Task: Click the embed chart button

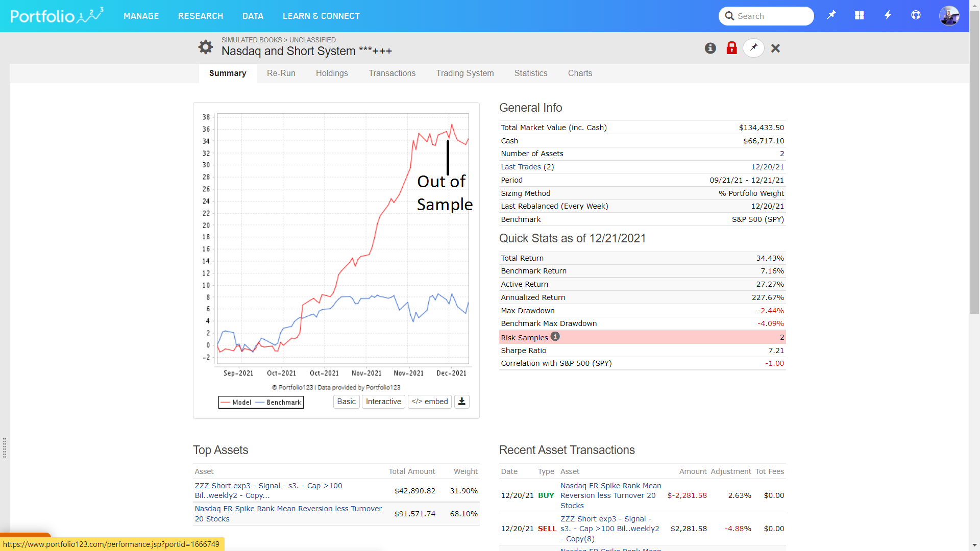Action: coord(429,402)
